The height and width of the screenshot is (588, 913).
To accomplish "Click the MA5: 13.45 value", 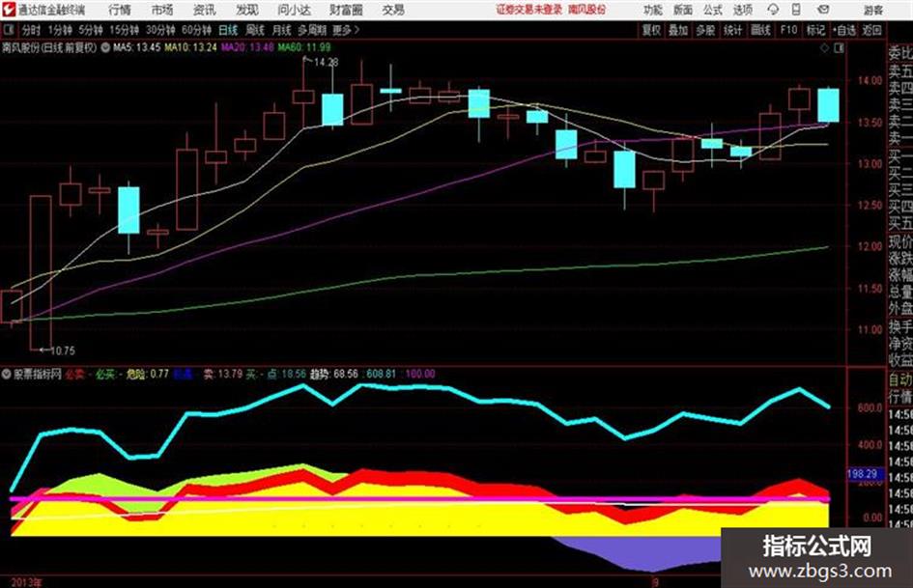I will point(136,47).
